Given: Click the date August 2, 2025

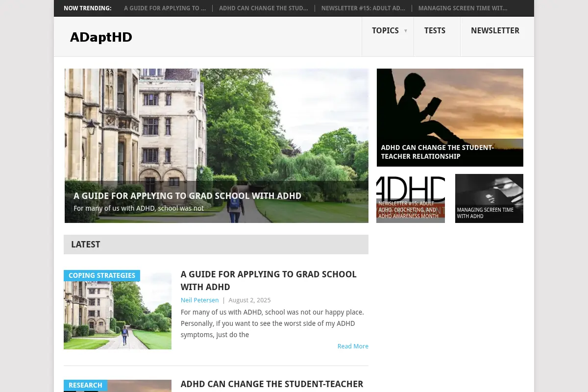Looking at the screenshot, I should pyautogui.click(x=249, y=300).
